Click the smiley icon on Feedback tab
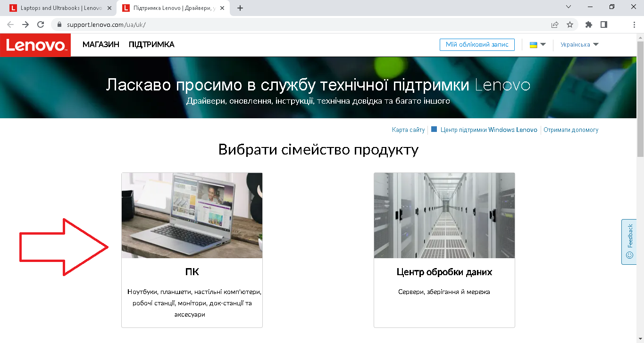The image size is (644, 343). (x=629, y=255)
